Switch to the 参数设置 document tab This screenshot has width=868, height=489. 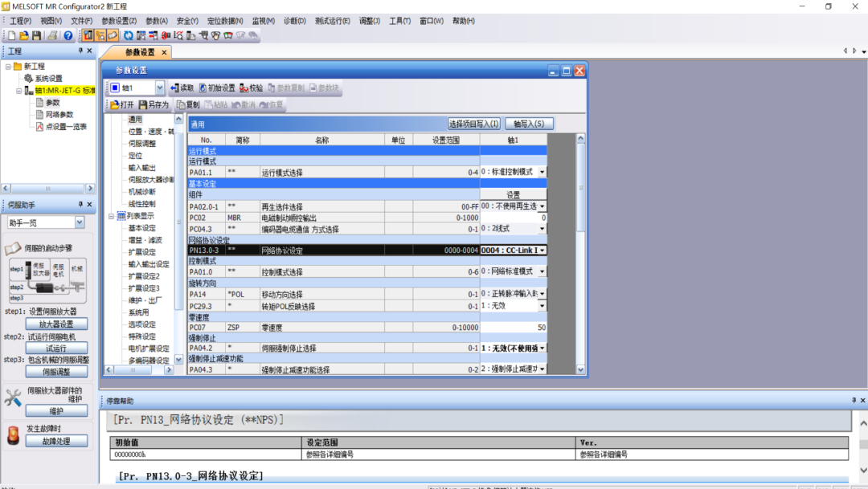[x=140, y=52]
